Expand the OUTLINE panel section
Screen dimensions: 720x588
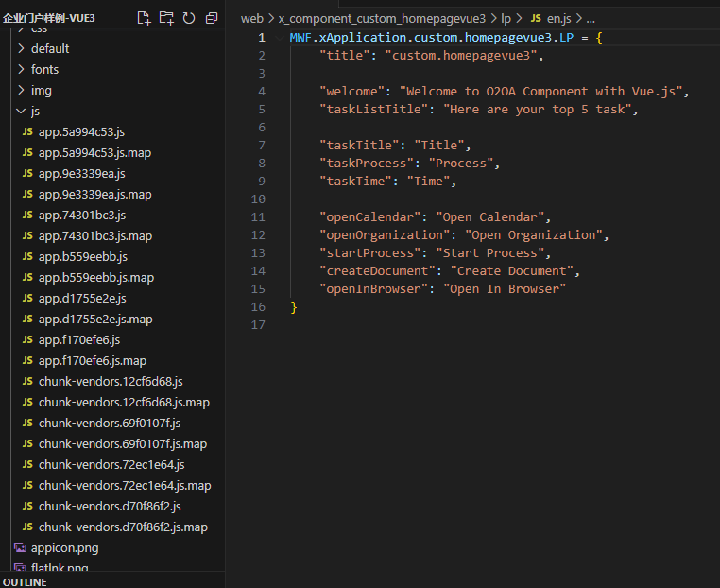pos(26,581)
